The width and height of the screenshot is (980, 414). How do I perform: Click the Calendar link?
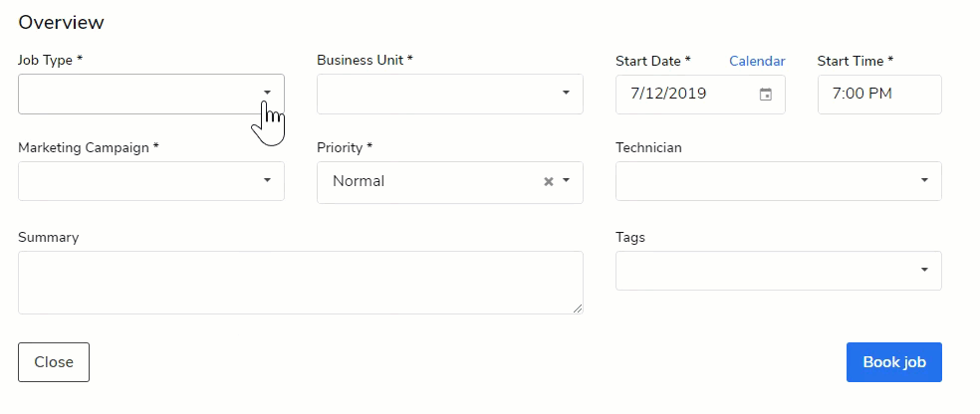coord(757,61)
